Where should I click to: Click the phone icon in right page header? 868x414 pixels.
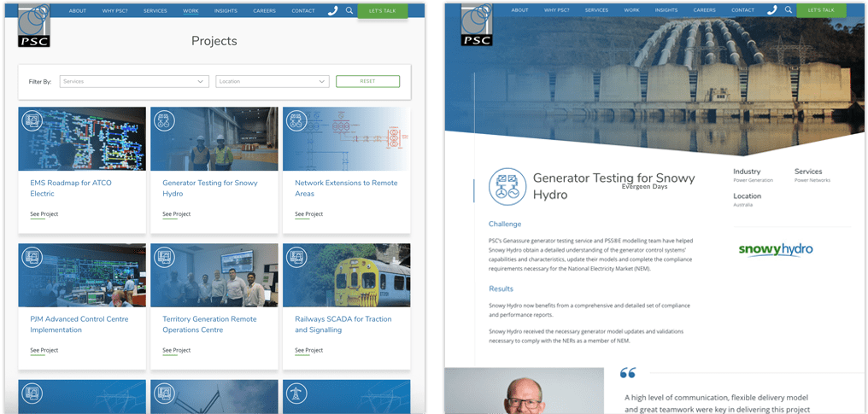pyautogui.click(x=771, y=10)
